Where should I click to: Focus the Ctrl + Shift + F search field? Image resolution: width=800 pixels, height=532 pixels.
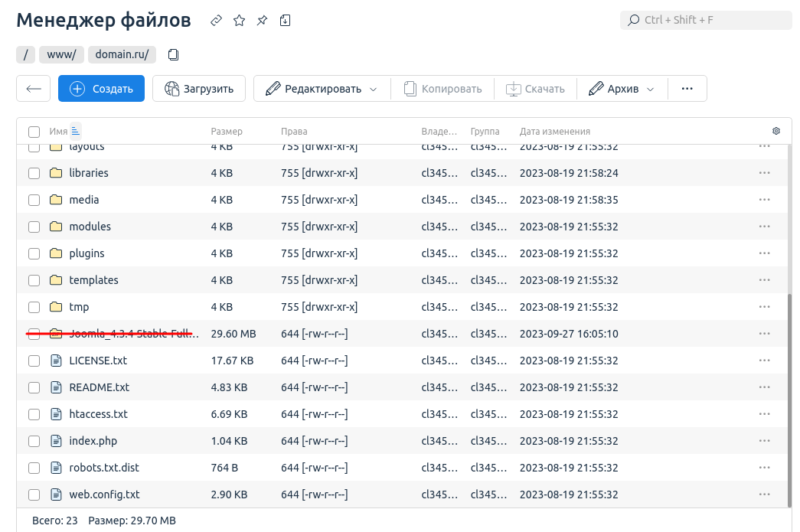pyautogui.click(x=706, y=20)
